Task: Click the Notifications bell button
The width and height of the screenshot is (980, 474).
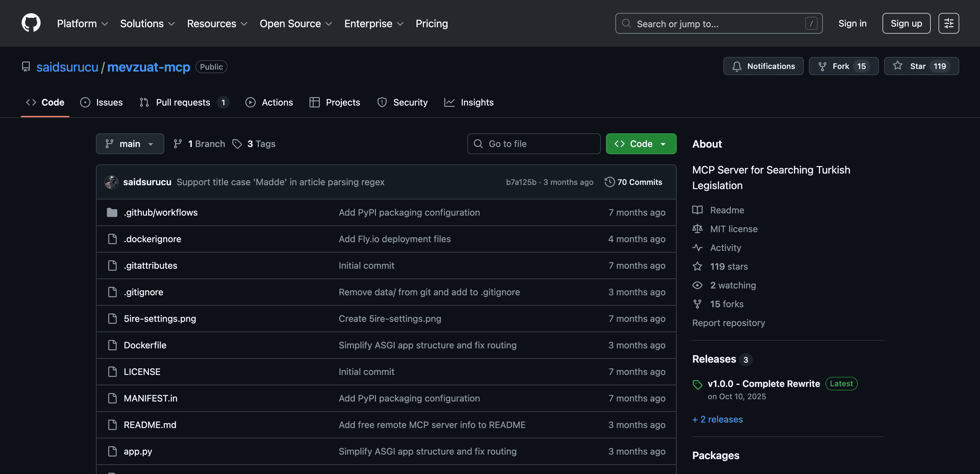Action: tap(763, 66)
